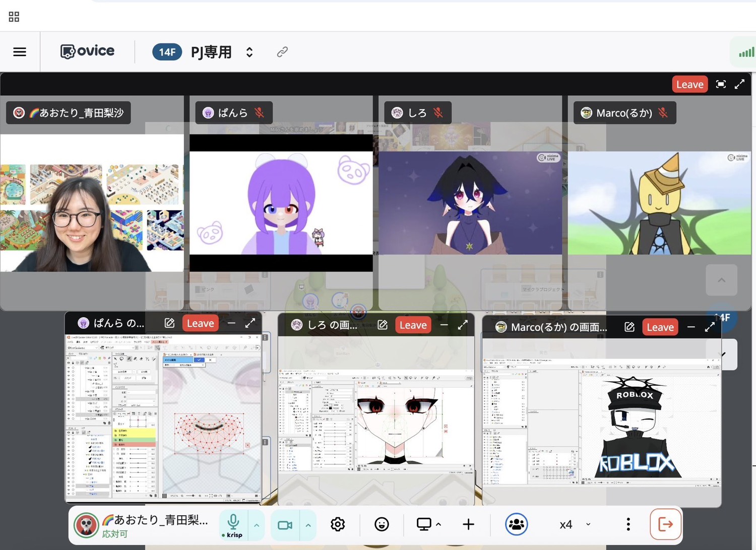The width and height of the screenshot is (756, 550).
Task: Click しろ の画... screen share title
Action: pos(332,325)
